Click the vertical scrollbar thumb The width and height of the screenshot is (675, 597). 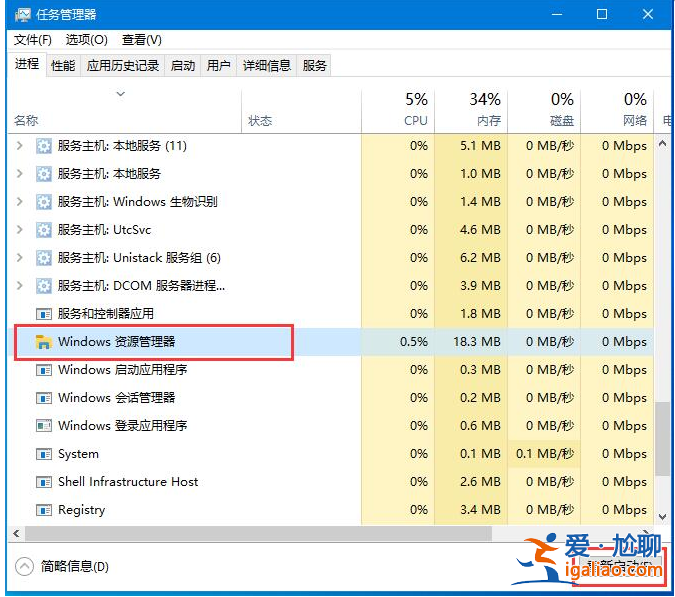click(x=662, y=439)
